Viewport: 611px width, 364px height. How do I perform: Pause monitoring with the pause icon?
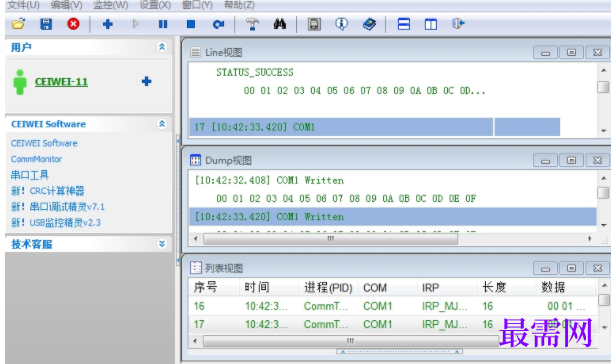pos(163,24)
